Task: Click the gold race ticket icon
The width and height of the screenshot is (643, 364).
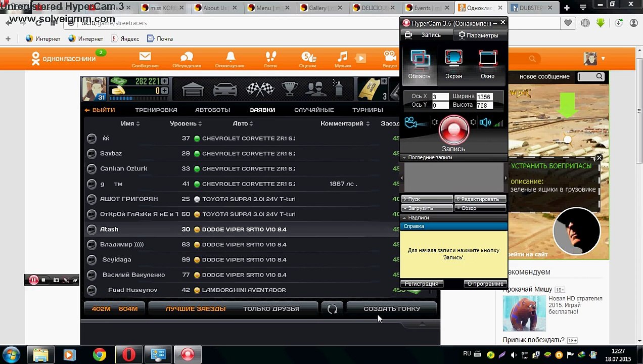Action: pyautogui.click(x=370, y=89)
